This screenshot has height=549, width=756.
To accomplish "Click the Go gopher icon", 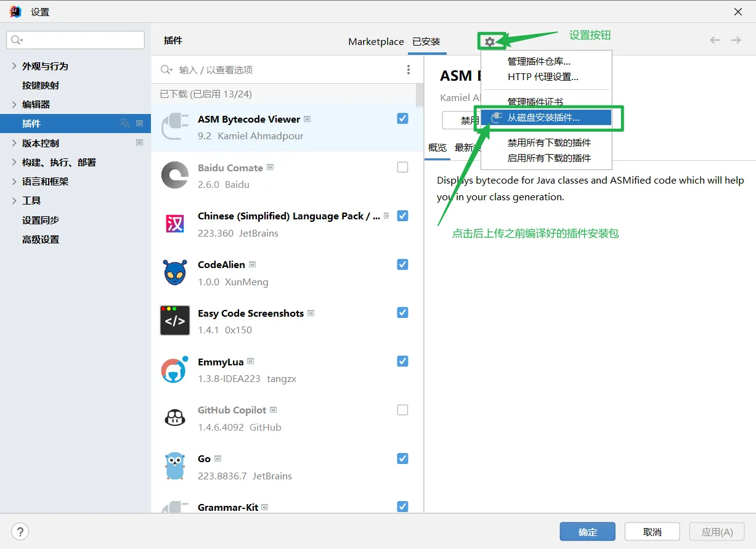I will click(174, 466).
